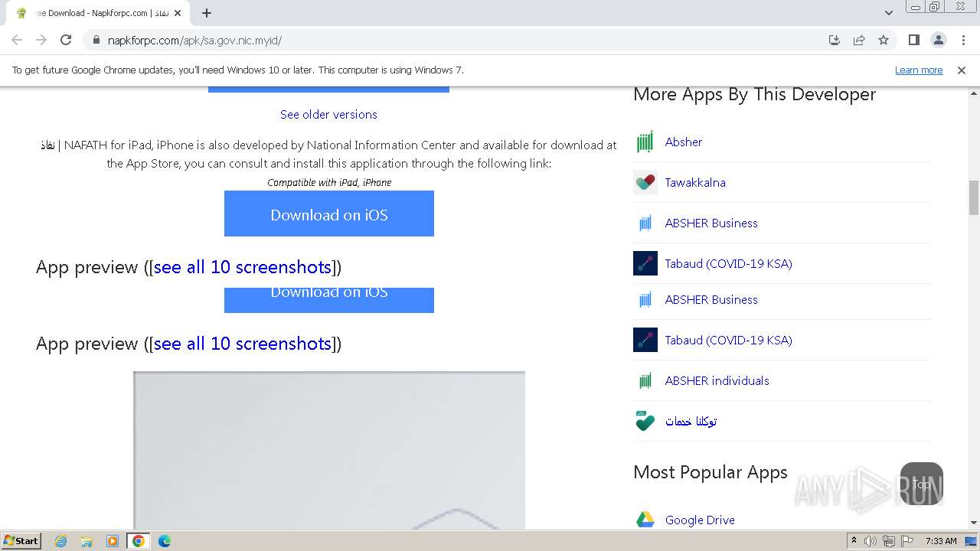Dismiss the Chrome update notification bar
The width and height of the screenshot is (980, 551).
(962, 70)
